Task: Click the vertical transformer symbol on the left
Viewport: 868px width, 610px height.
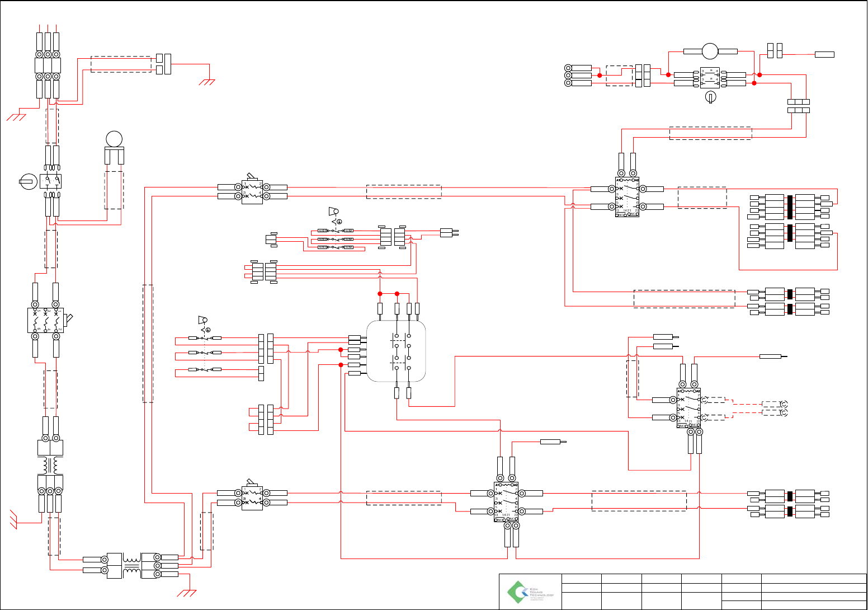Action: (50, 465)
